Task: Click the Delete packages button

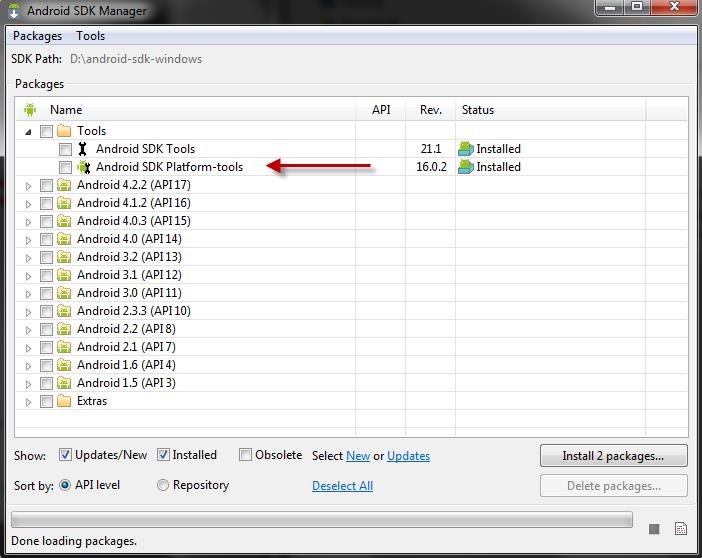Action: (x=613, y=486)
